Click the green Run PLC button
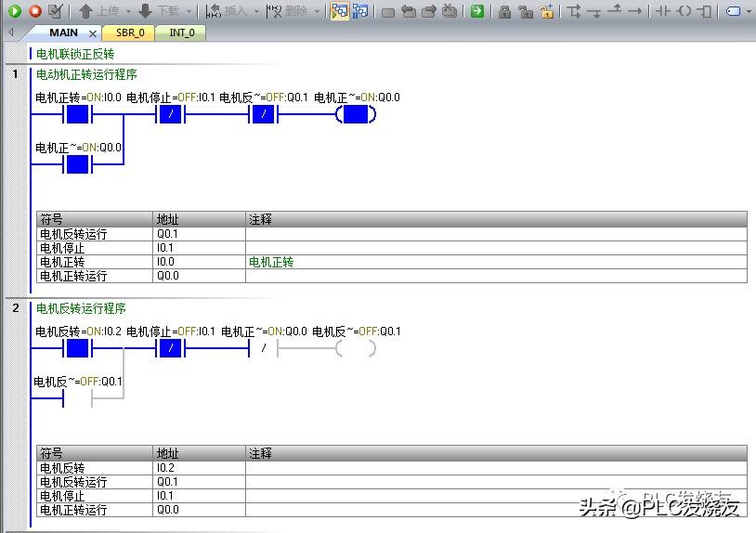 click(x=14, y=11)
